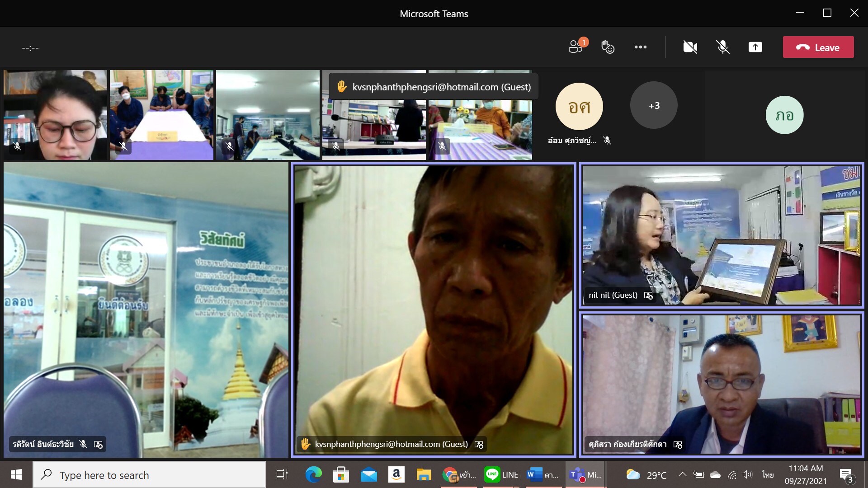This screenshot has height=488, width=868.
Task: Open the More actions ellipsis menu
Action: pyautogui.click(x=640, y=47)
